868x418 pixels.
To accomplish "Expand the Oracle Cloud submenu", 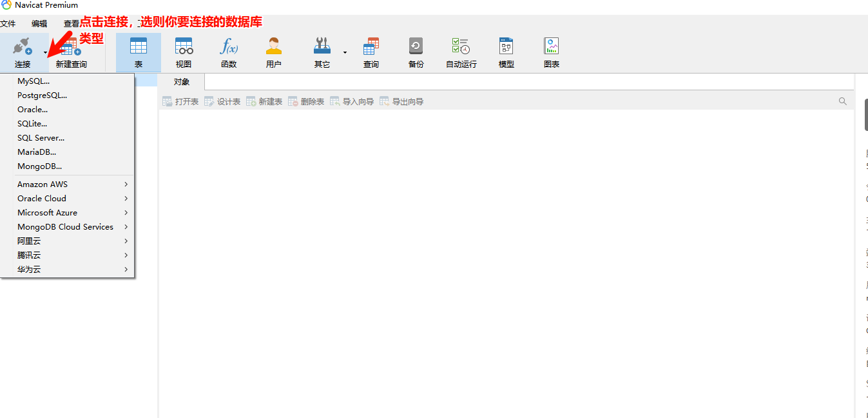I will coord(68,199).
